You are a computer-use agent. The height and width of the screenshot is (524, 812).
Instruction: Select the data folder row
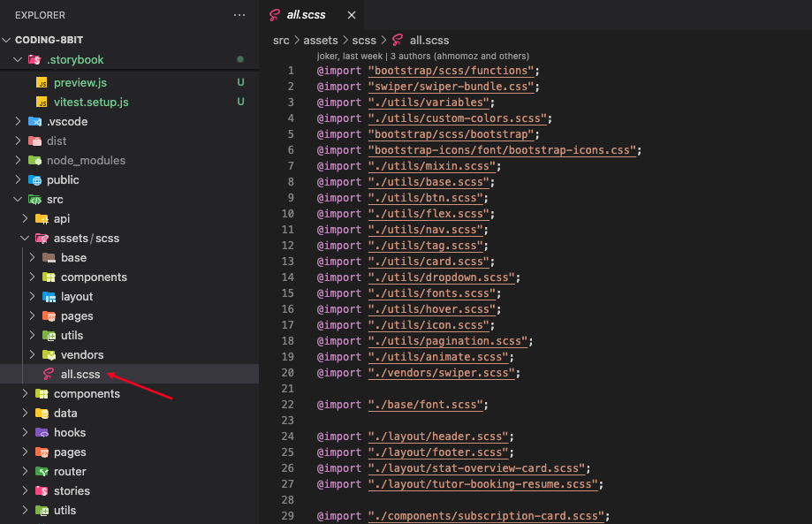click(130, 414)
